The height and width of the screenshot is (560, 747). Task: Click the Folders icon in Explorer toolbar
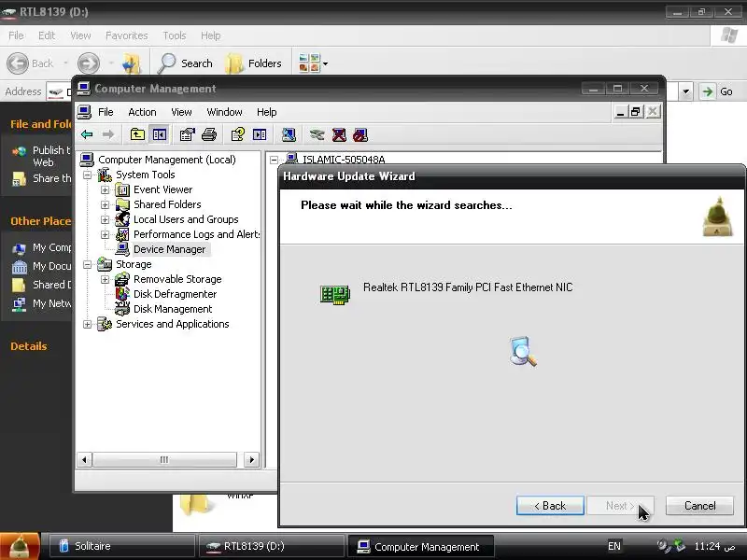click(x=234, y=63)
